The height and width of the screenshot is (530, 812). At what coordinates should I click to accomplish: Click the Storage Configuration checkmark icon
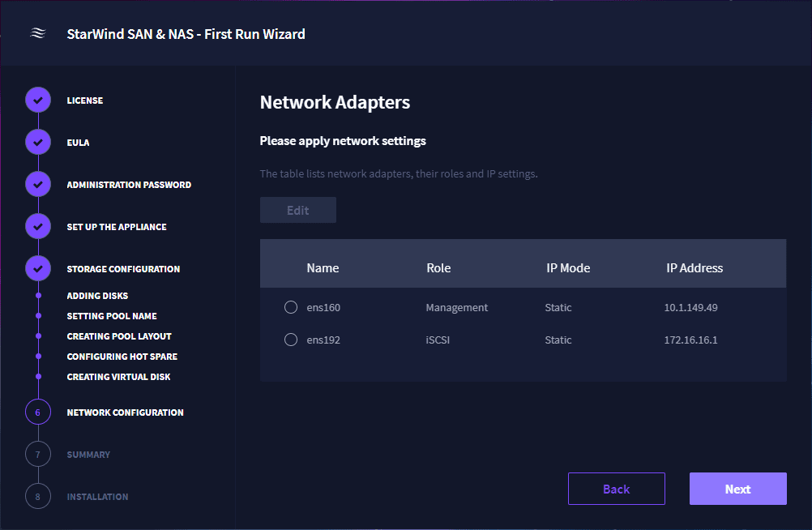coord(38,268)
